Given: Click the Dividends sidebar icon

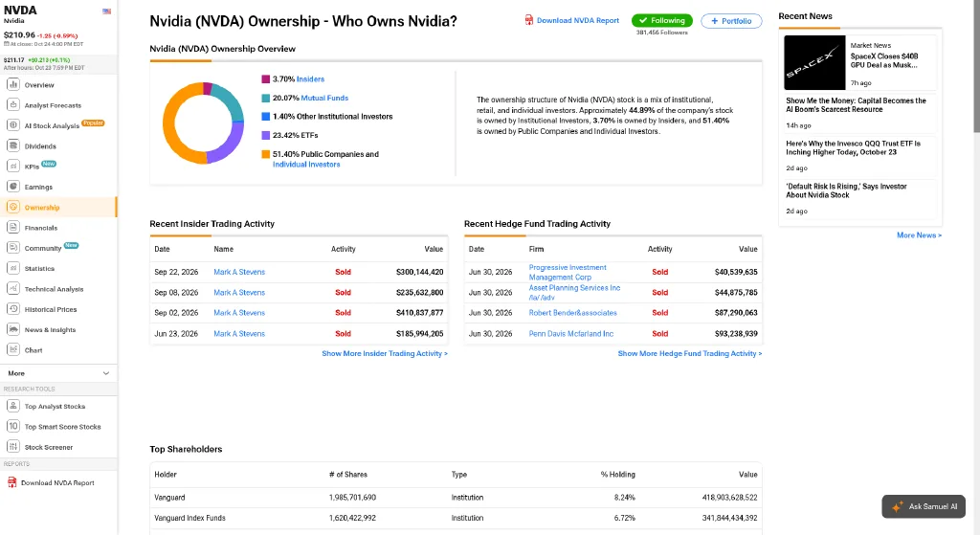Looking at the screenshot, I should (13, 145).
